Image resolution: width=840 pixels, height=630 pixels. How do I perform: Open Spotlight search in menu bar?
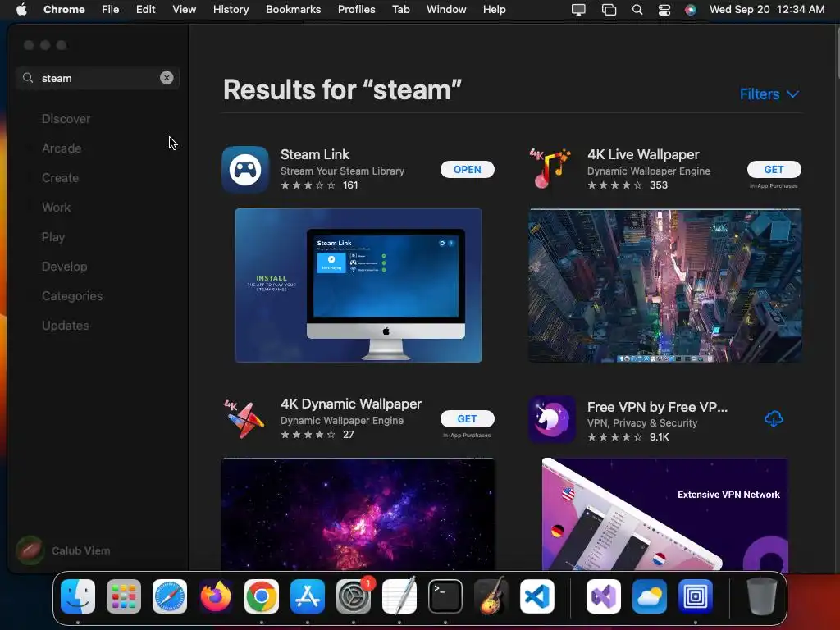637,10
